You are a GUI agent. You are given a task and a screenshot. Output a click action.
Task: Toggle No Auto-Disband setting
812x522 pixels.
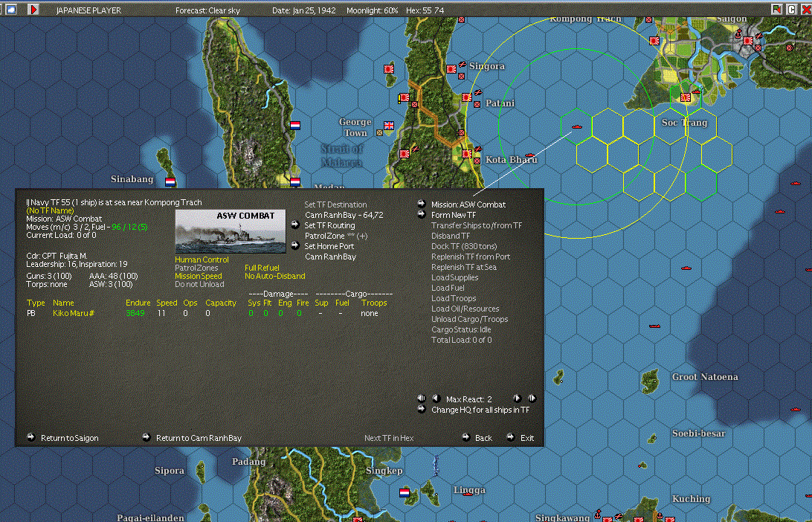[275, 276]
